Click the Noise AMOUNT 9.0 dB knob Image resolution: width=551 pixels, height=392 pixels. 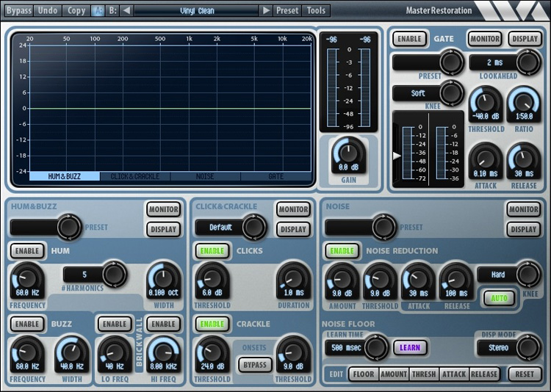click(342, 281)
